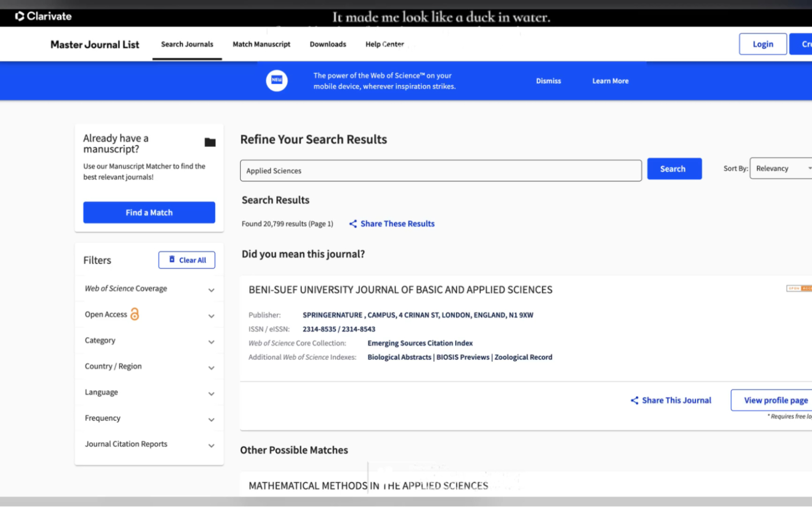This screenshot has height=507, width=812.
Task: Click Found 20,799 results text
Action: pyautogui.click(x=287, y=224)
